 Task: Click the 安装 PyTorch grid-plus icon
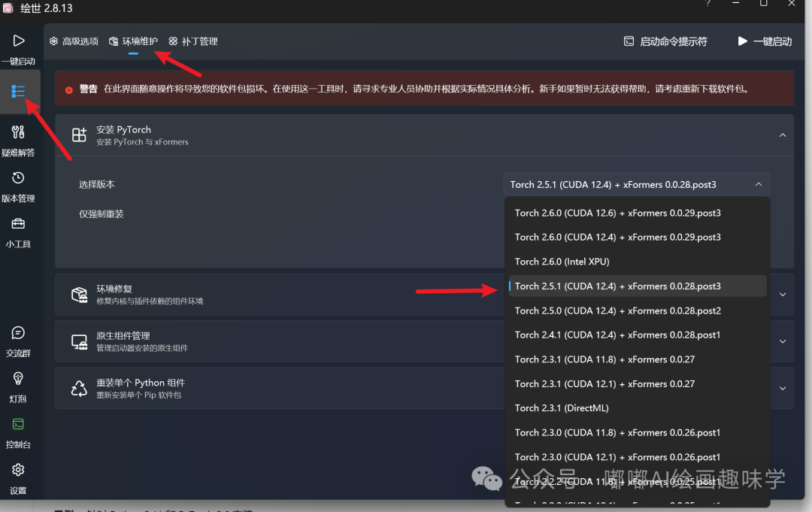79,135
